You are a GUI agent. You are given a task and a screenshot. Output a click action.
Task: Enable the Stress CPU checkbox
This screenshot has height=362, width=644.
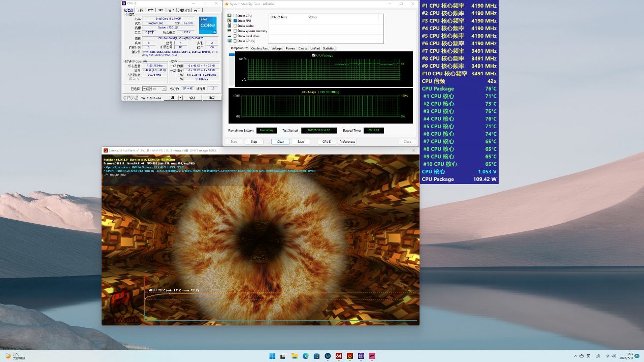tap(235, 16)
